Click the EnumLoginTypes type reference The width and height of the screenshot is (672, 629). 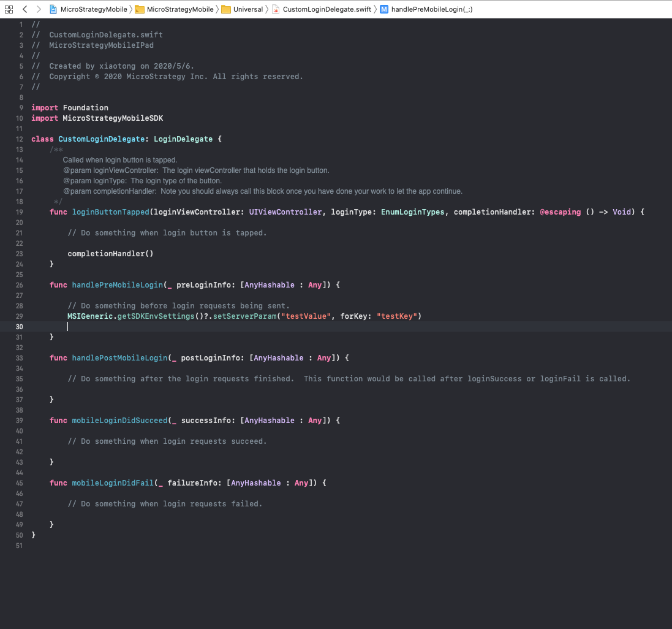(412, 212)
